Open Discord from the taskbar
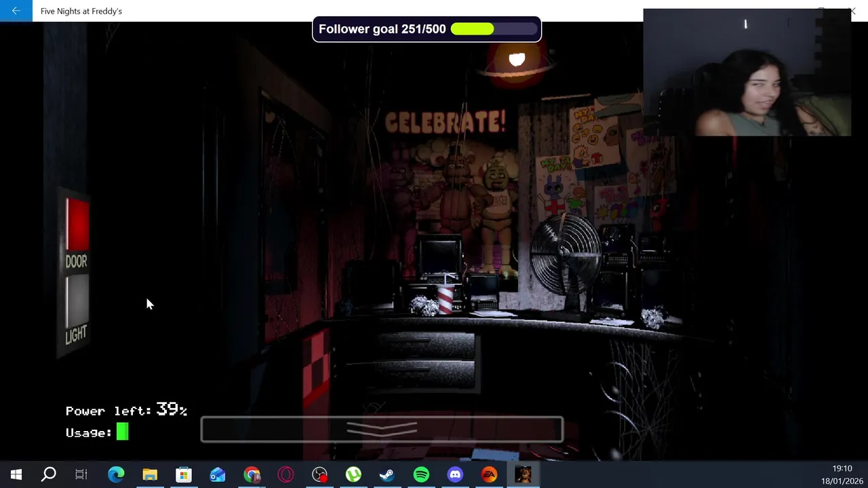Viewport: 868px width, 488px height. pyautogui.click(x=455, y=474)
